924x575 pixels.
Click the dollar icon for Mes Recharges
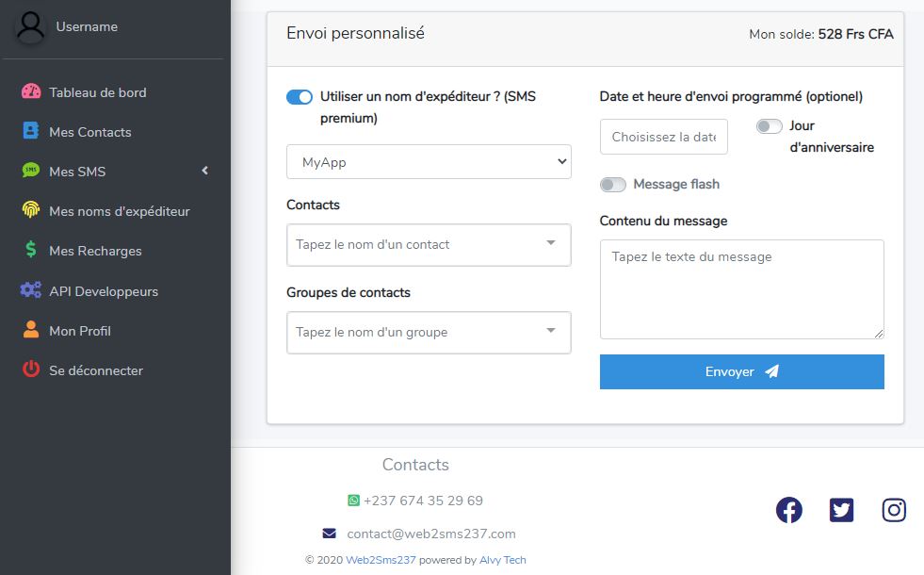click(31, 250)
